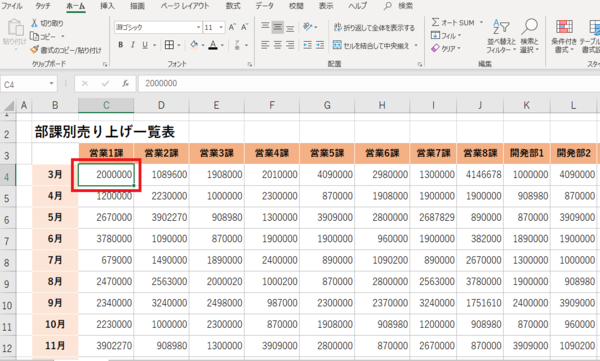The width and height of the screenshot is (600, 361).
Task: Open the Alignment group dialog launcher
Action: tap(420, 65)
